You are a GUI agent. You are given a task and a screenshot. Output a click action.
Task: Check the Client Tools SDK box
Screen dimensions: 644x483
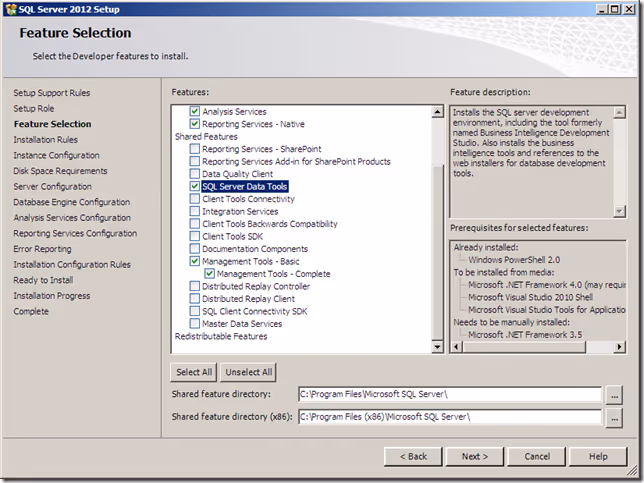[x=195, y=236]
